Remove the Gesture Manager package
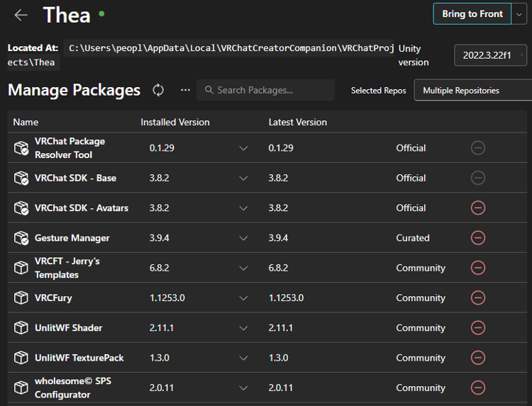 (478, 238)
